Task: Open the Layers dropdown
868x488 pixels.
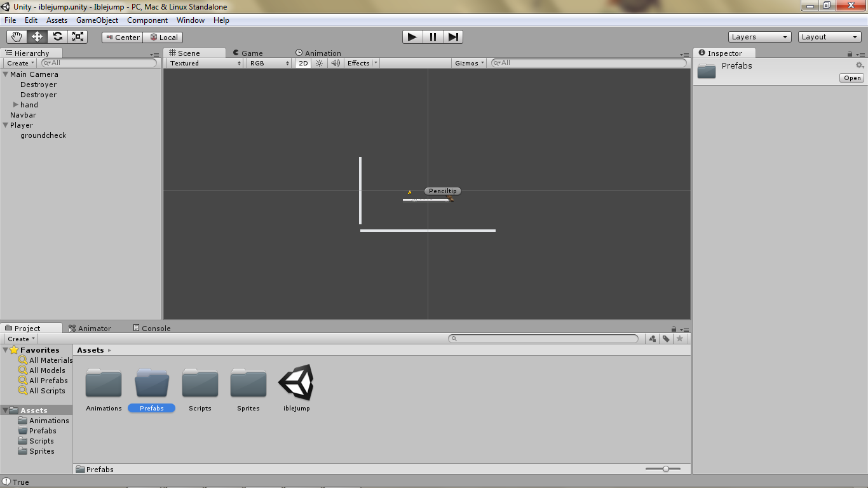Action: (x=759, y=36)
